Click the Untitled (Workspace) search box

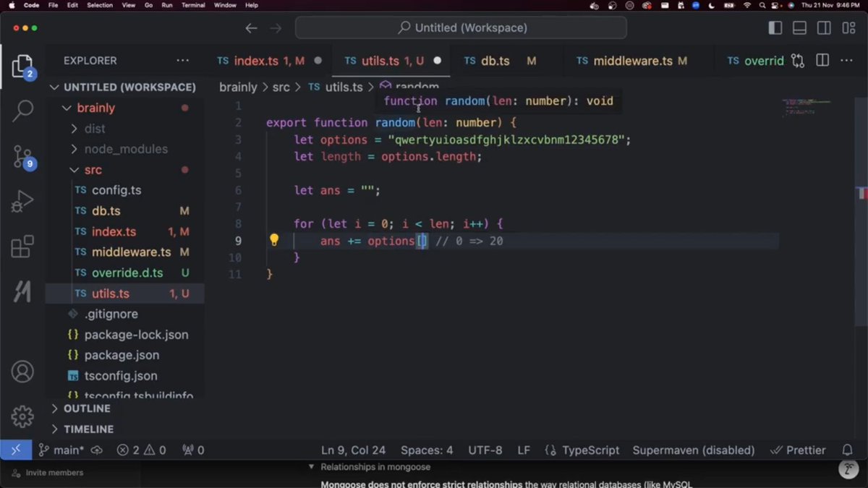[463, 27]
